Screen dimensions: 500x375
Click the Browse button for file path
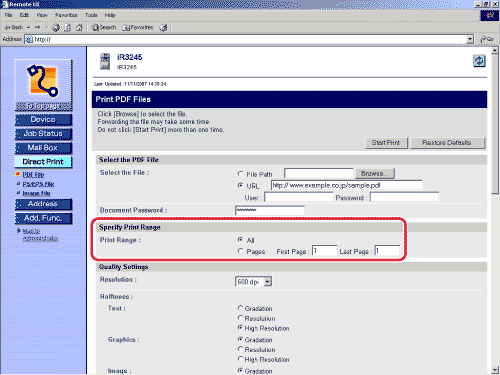click(x=375, y=174)
